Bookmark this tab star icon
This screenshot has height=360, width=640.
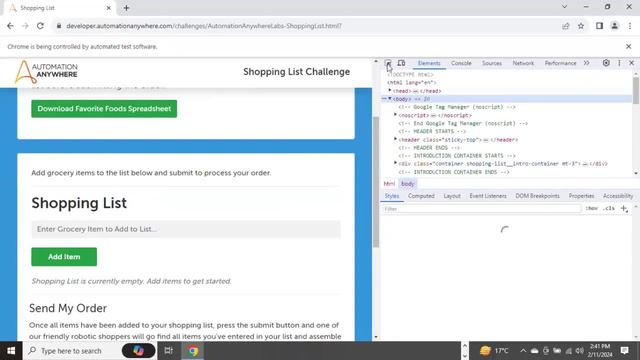[x=581, y=26]
